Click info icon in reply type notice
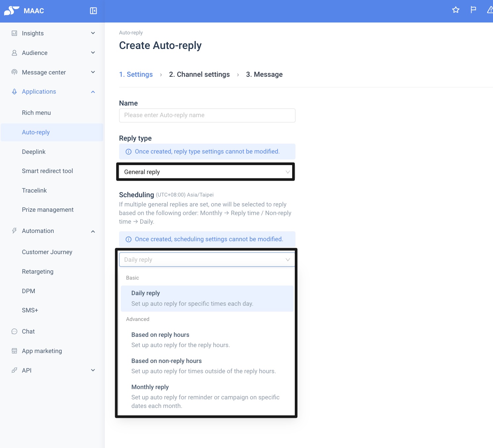Screen dimensions: 493x448 (128, 152)
